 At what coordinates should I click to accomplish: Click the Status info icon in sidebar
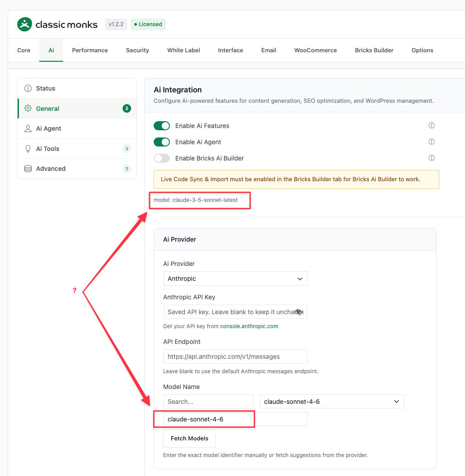pos(28,88)
